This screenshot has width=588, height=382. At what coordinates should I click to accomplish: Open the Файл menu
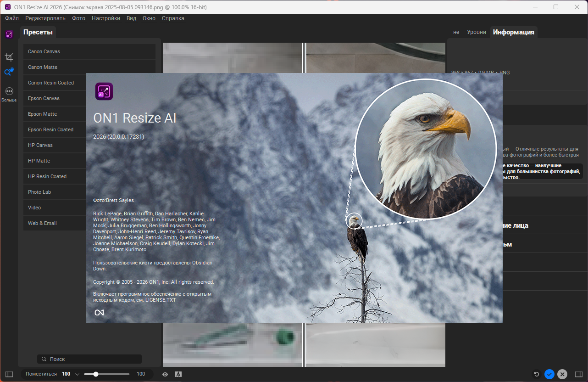12,18
